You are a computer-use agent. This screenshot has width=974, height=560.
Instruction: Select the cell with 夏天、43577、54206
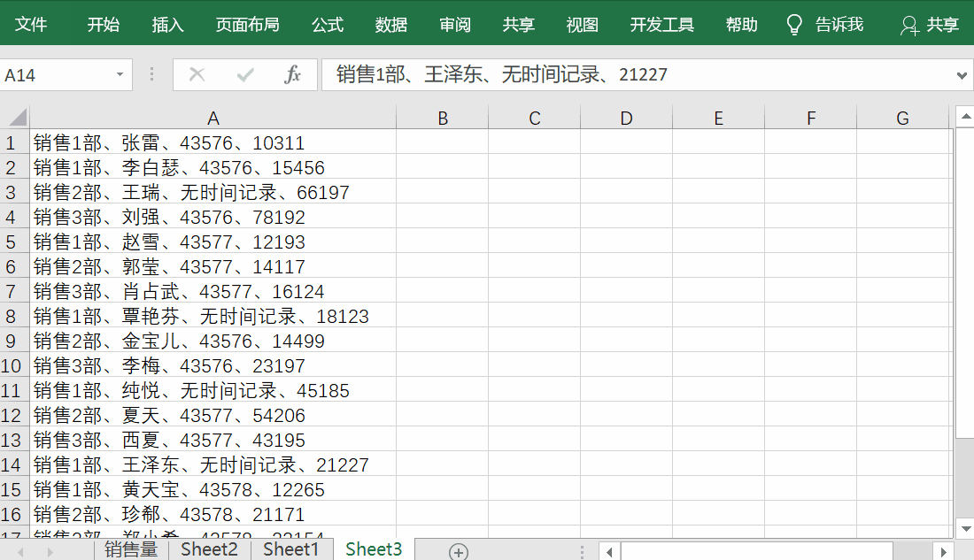(x=213, y=415)
